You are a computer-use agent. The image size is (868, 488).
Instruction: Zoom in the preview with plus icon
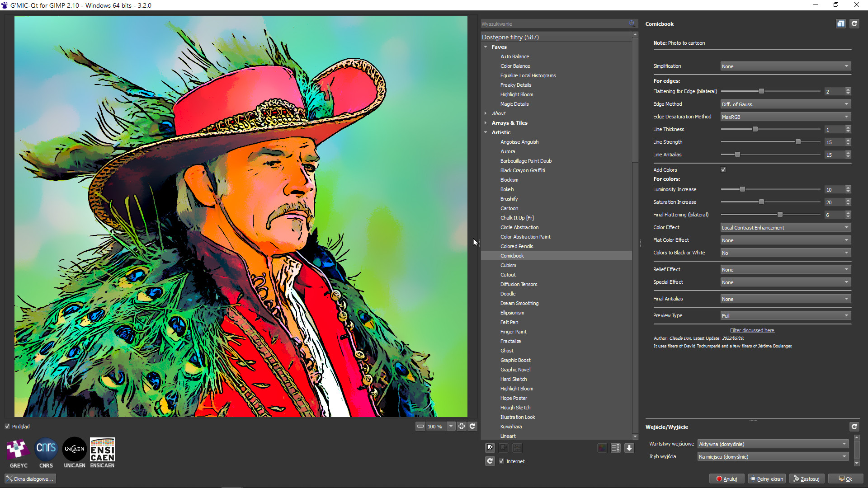pyautogui.click(x=461, y=426)
